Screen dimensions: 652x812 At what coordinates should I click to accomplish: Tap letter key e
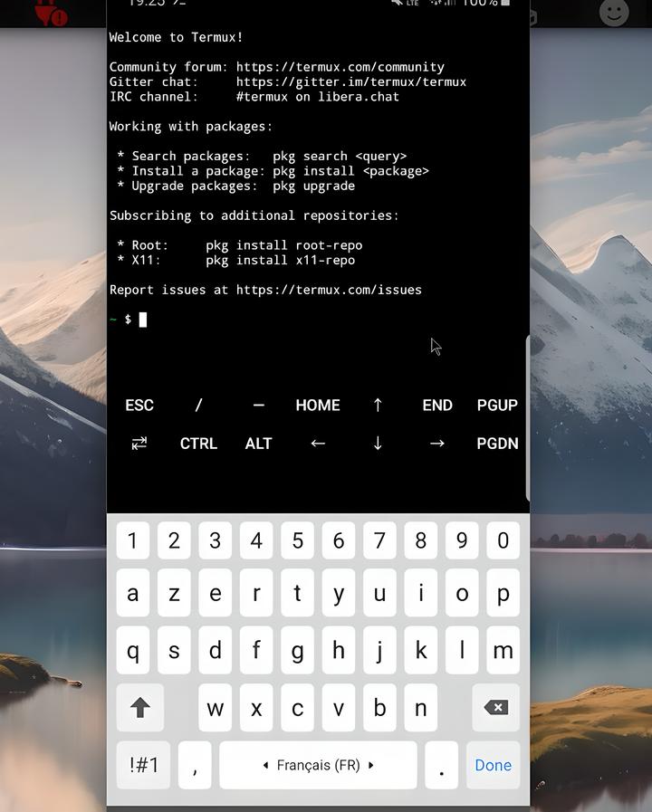tap(215, 593)
